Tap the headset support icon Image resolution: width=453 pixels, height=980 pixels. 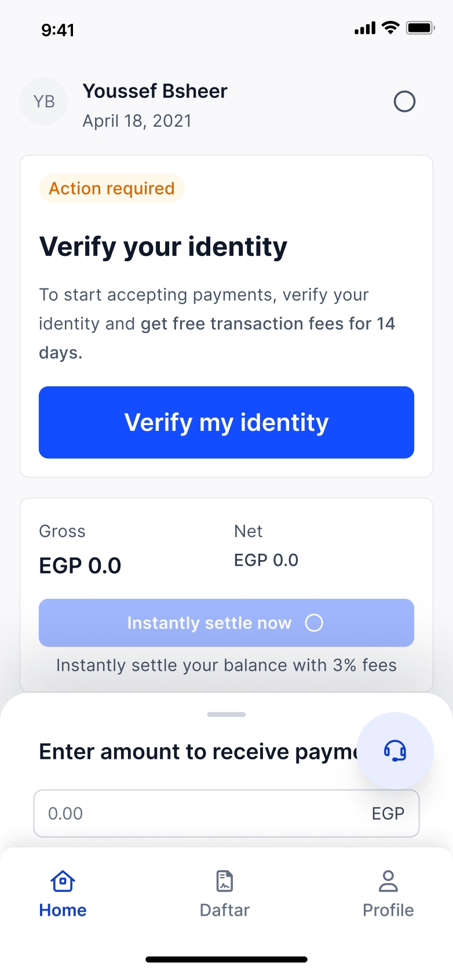coord(395,751)
